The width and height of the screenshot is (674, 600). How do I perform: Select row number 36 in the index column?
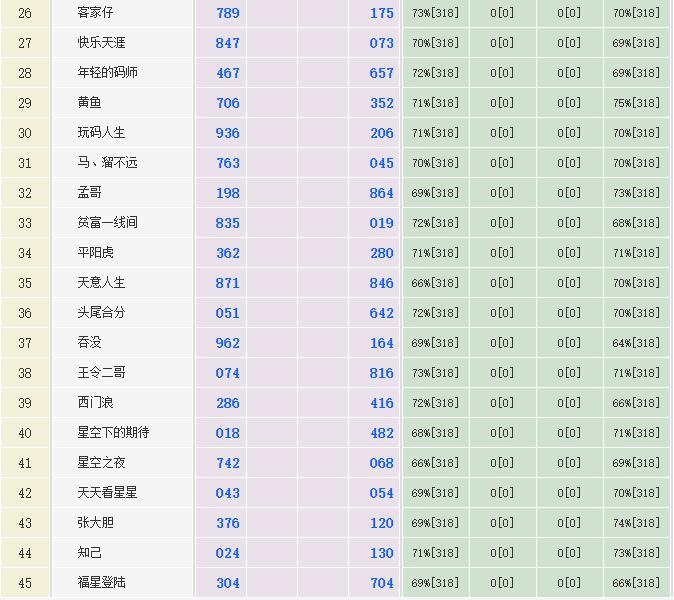[x=25, y=313]
